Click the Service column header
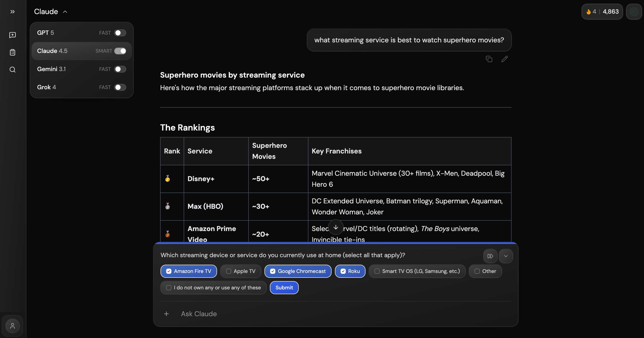This screenshot has height=338, width=644. [216, 151]
